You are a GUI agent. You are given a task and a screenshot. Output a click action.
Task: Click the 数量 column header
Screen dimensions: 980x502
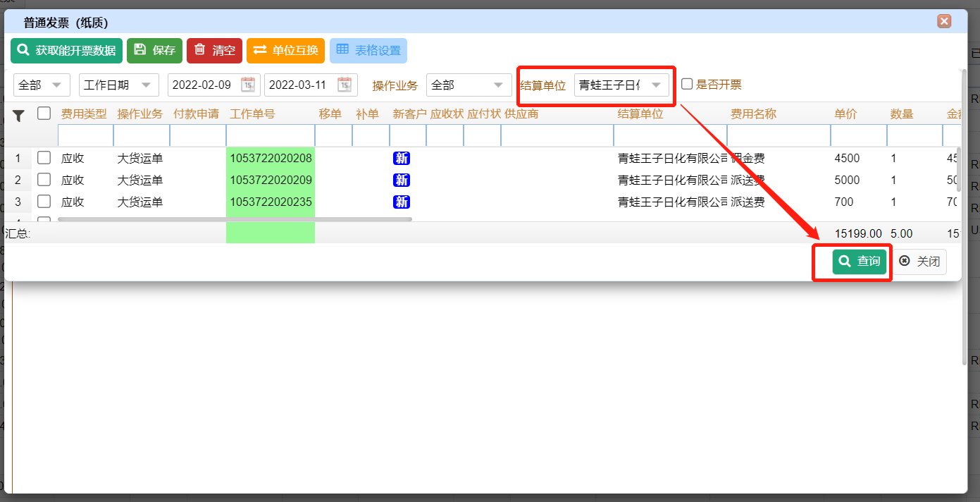[x=902, y=114]
